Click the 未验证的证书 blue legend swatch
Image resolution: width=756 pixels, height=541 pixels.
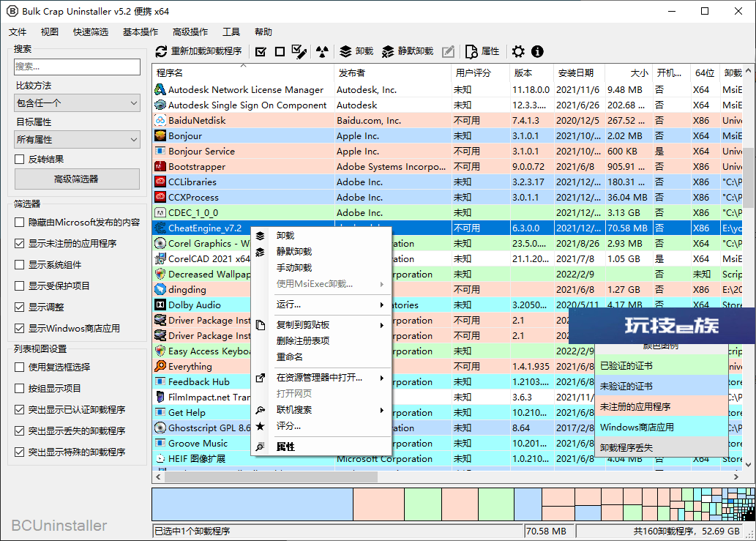(661, 387)
